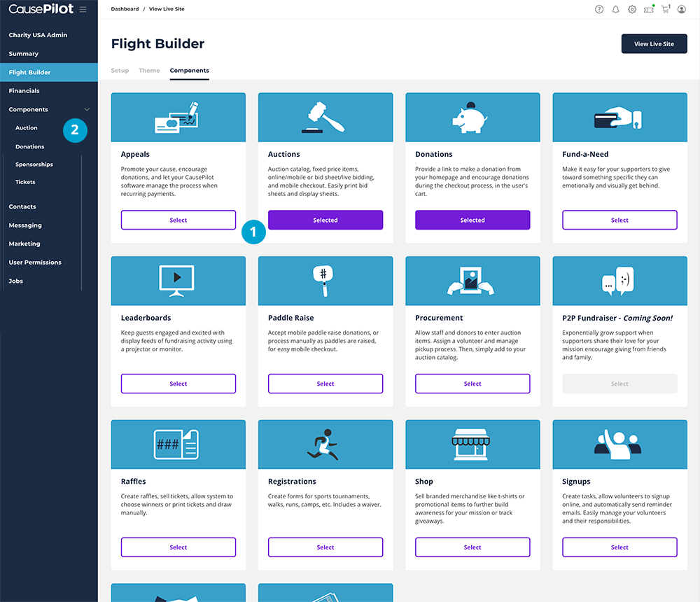Click the Appeals check-and-card icon
This screenshot has width=700, height=602.
[x=177, y=118]
